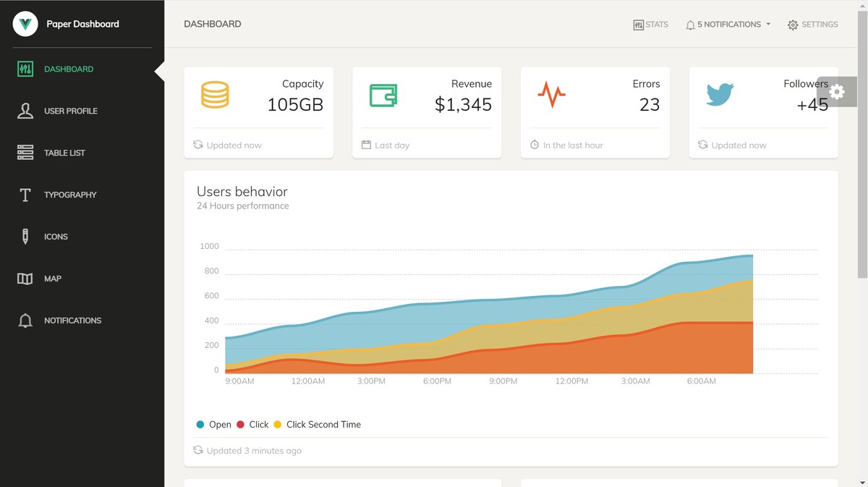This screenshot has height=487, width=868.
Task: Open the Stats link in top navbar
Action: coord(650,24)
